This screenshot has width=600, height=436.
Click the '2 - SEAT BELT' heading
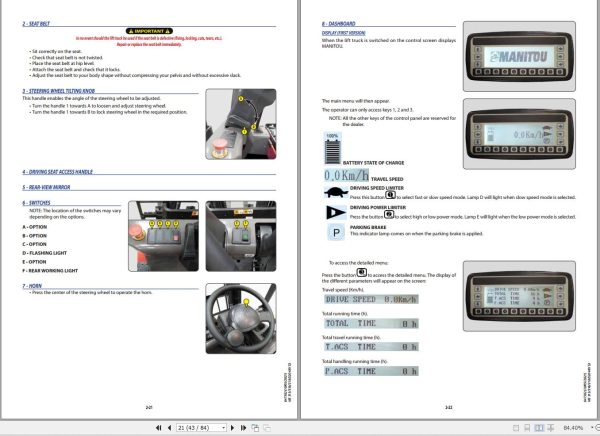[36, 24]
